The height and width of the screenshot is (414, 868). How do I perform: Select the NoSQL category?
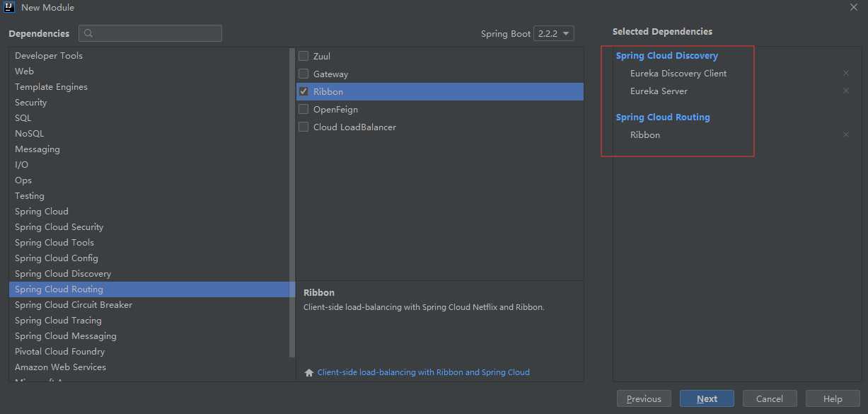click(149, 133)
